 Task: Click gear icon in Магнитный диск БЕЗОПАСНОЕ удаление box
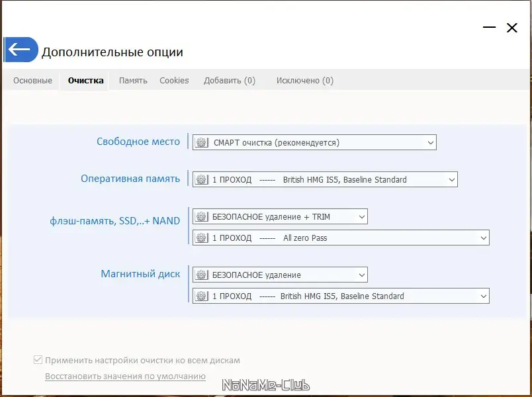click(x=201, y=275)
